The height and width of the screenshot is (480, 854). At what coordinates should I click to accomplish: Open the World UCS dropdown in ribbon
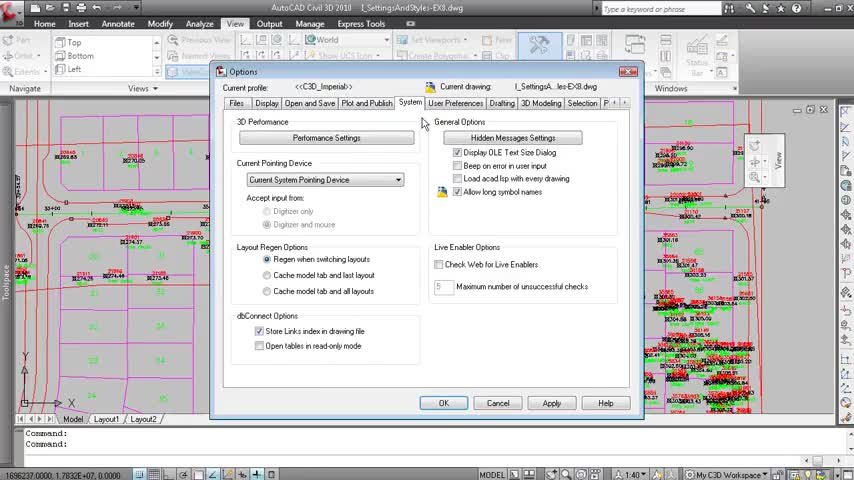(347, 40)
